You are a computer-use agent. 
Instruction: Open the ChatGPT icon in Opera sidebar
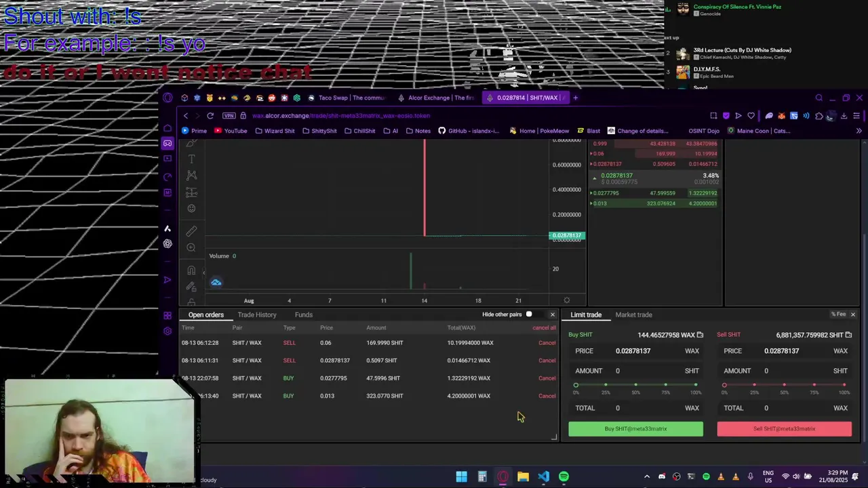tap(167, 243)
